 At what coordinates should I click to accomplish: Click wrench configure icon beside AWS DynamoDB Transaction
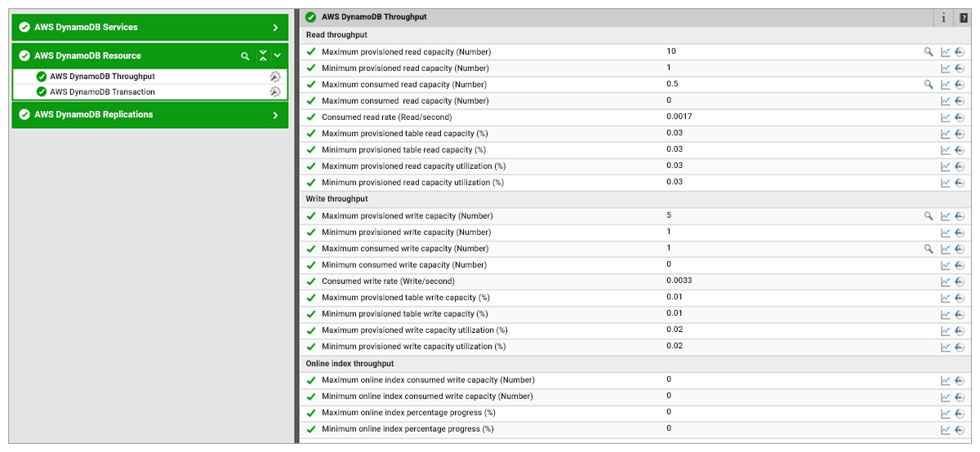click(x=275, y=92)
